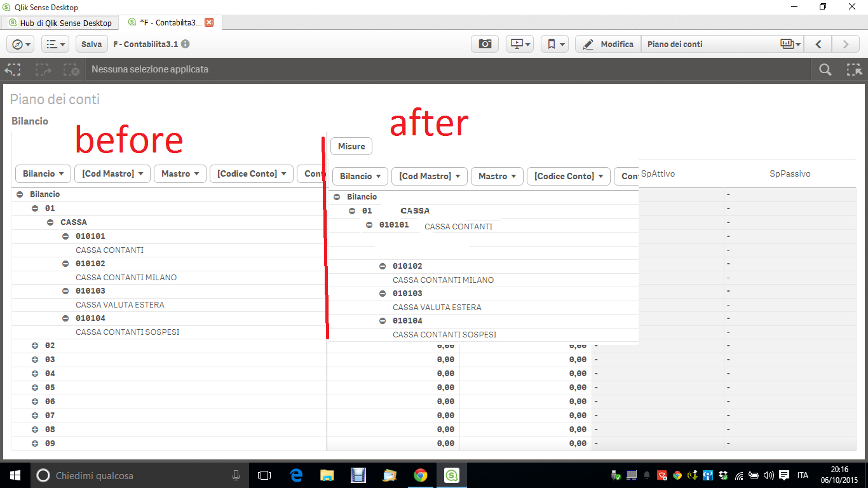Open the [Codice Conto] dropdown under the Misure button
The width and height of the screenshot is (868, 488).
point(569,176)
